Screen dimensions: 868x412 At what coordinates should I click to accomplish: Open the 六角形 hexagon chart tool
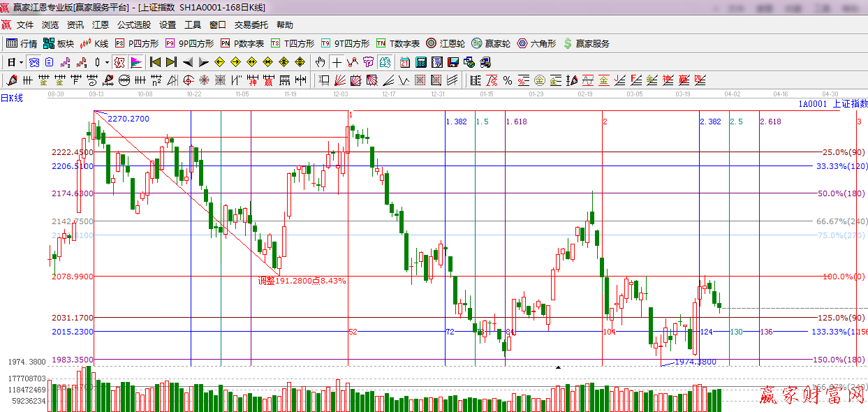click(535, 43)
